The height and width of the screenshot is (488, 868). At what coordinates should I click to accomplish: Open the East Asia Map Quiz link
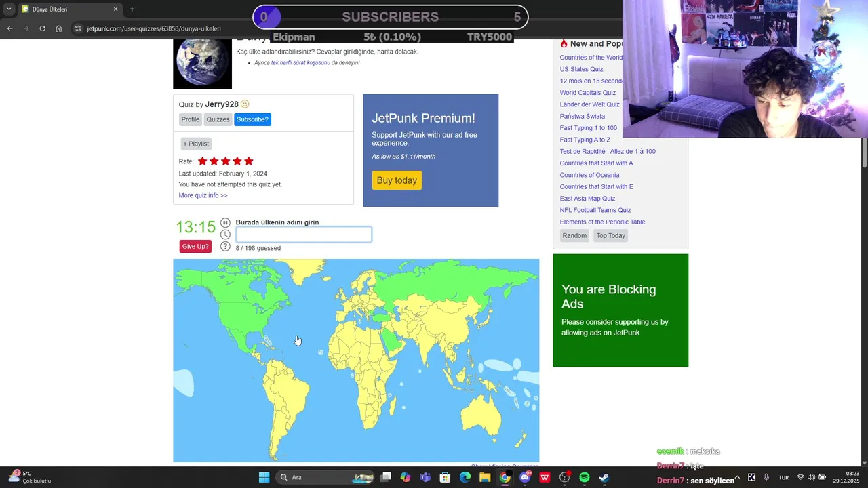pyautogui.click(x=587, y=199)
